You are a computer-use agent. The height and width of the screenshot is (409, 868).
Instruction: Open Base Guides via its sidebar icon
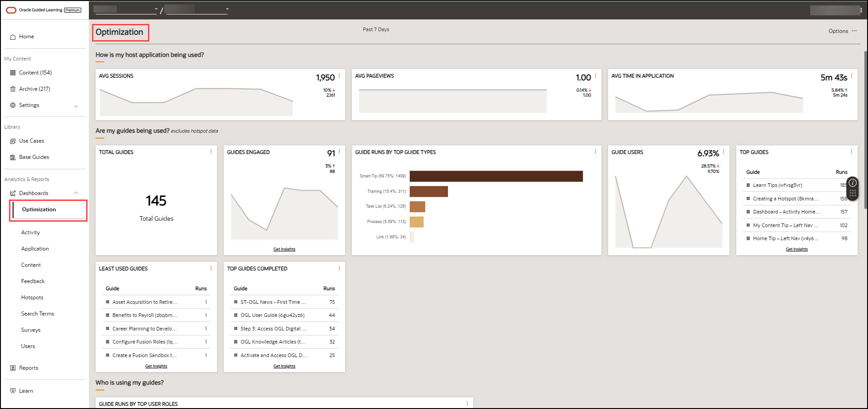(x=13, y=157)
